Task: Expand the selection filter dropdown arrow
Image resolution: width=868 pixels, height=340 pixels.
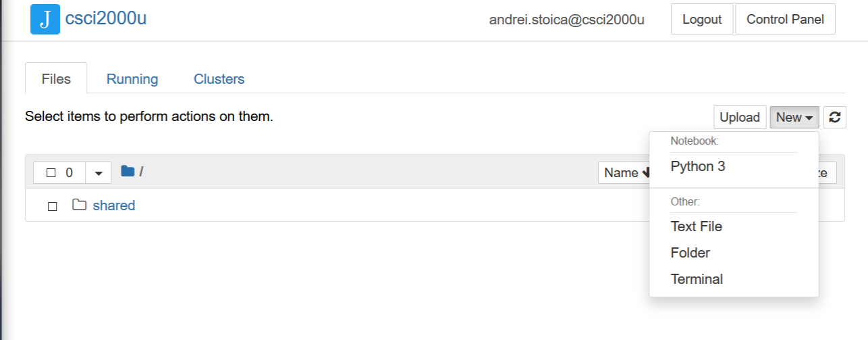Action: [x=99, y=173]
